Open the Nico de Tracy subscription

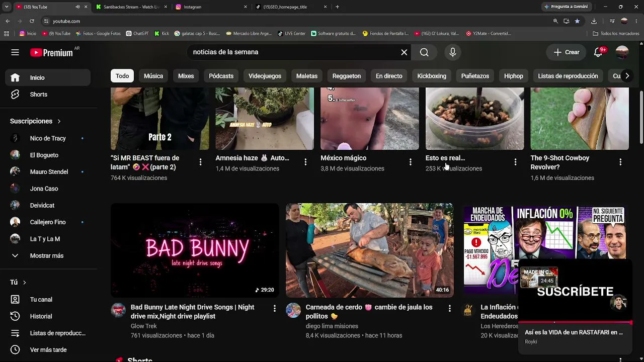(48, 138)
